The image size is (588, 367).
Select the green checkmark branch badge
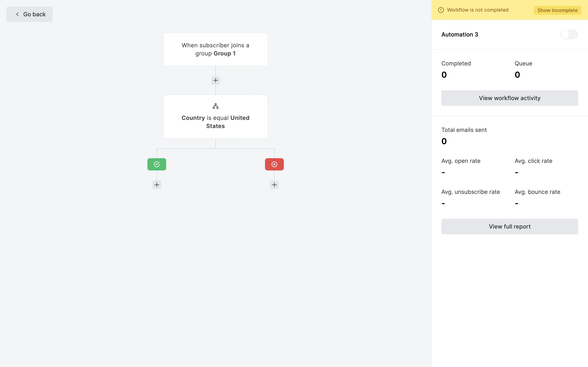click(x=157, y=164)
